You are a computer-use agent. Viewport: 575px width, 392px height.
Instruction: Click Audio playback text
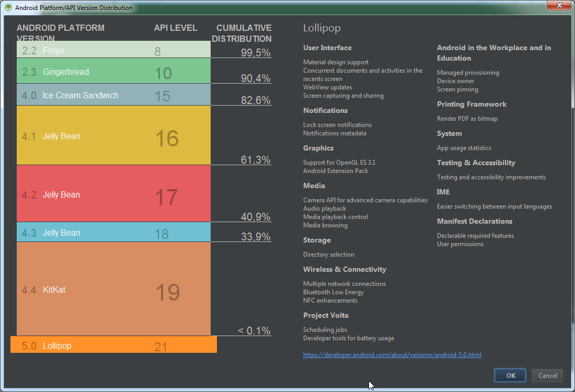click(x=325, y=209)
